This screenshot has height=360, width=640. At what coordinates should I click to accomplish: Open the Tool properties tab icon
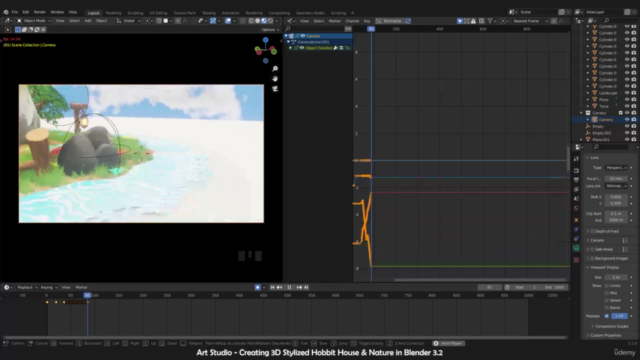point(576,159)
